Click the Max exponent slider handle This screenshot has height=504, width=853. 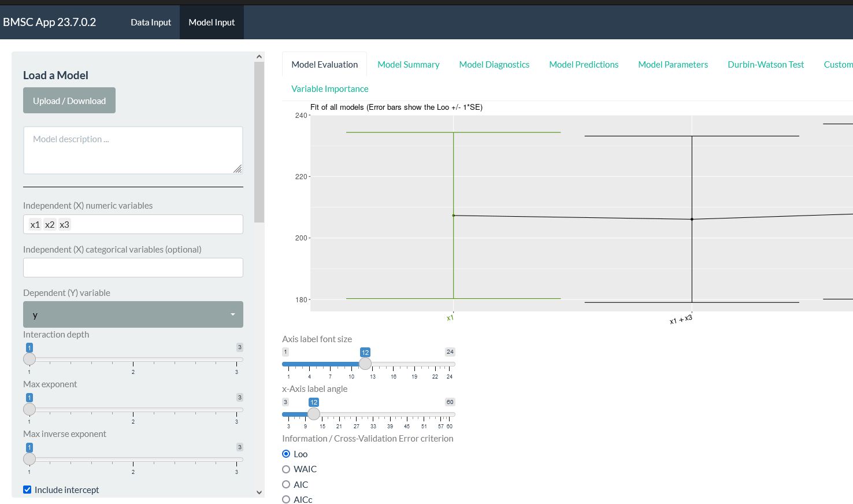point(29,409)
